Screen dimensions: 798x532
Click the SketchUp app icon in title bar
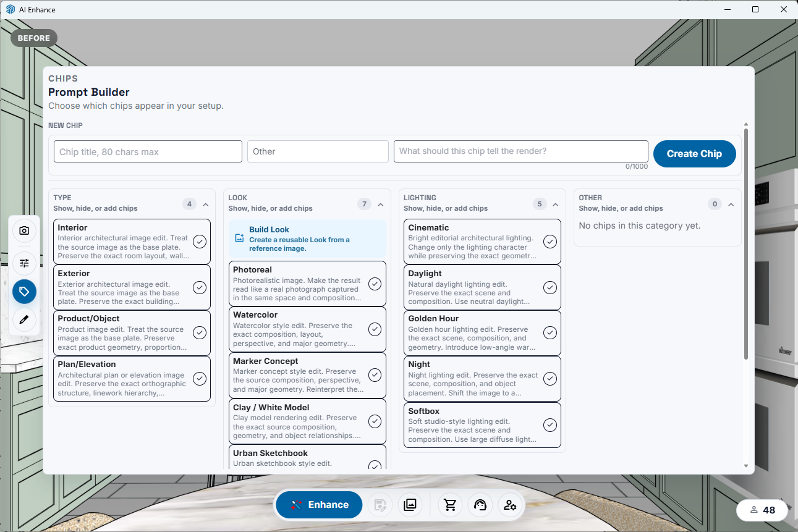click(x=10, y=9)
